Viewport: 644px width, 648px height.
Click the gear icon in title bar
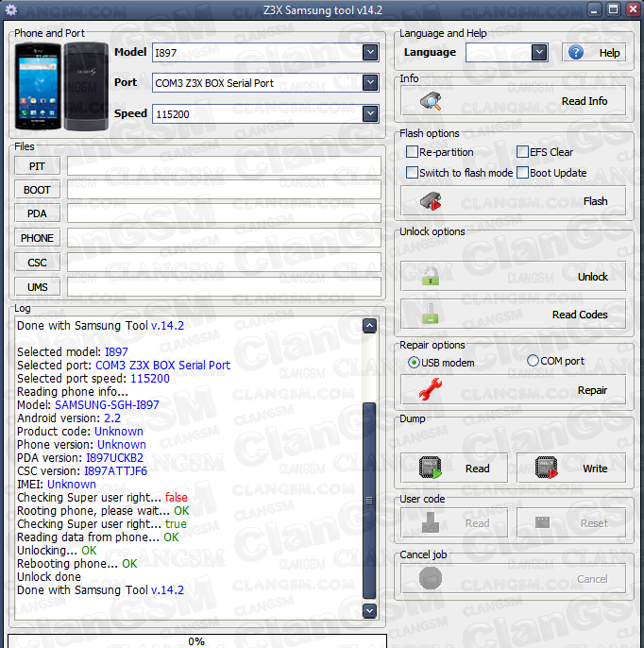11,9
